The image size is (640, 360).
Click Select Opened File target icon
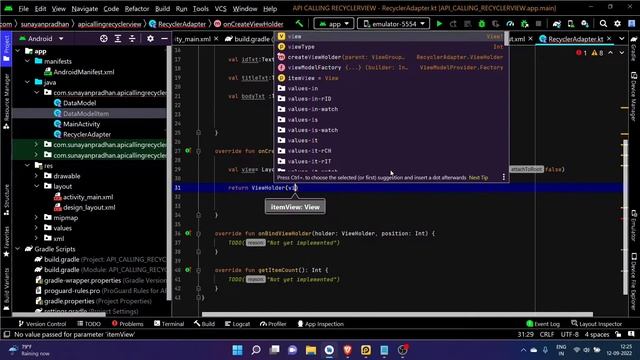pos(104,38)
